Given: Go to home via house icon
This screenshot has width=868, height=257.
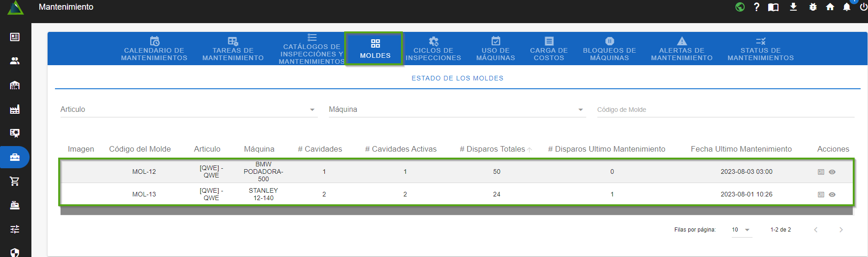Looking at the screenshot, I should 830,7.
